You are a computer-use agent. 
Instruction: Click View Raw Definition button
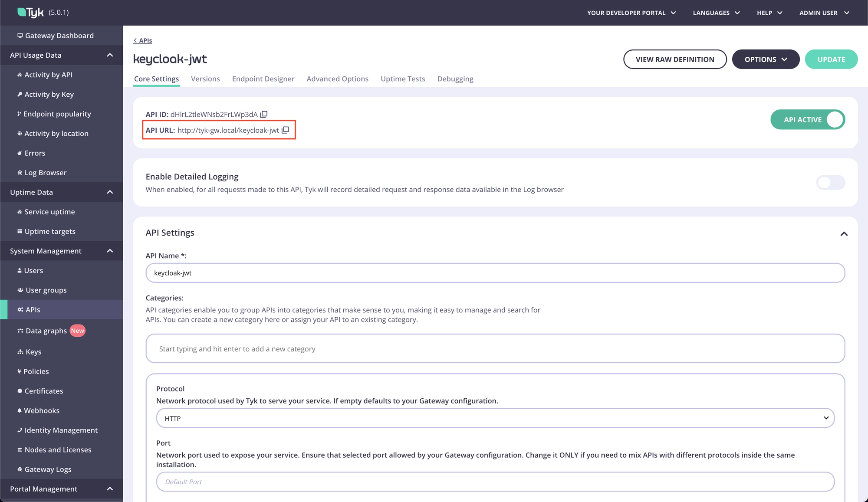pyautogui.click(x=674, y=59)
